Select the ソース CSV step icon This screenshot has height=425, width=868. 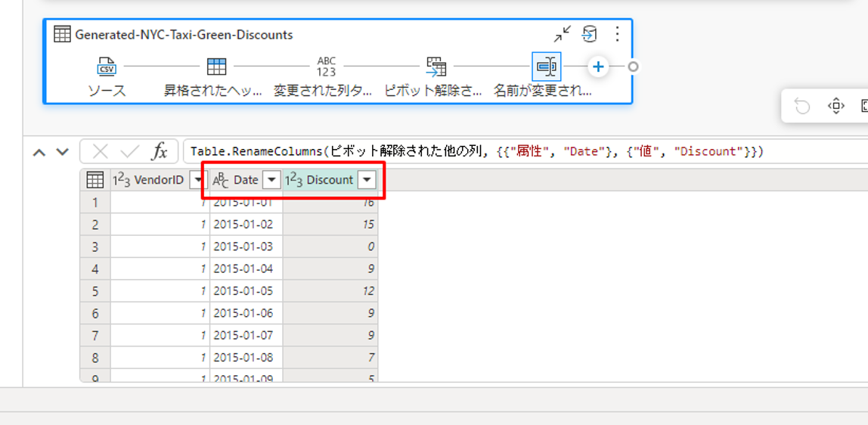[107, 67]
